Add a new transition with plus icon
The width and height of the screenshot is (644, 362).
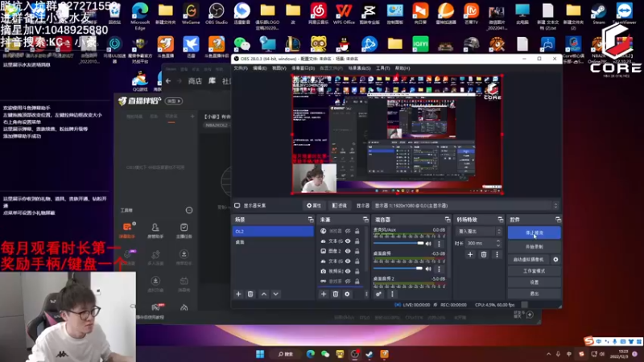470,254
